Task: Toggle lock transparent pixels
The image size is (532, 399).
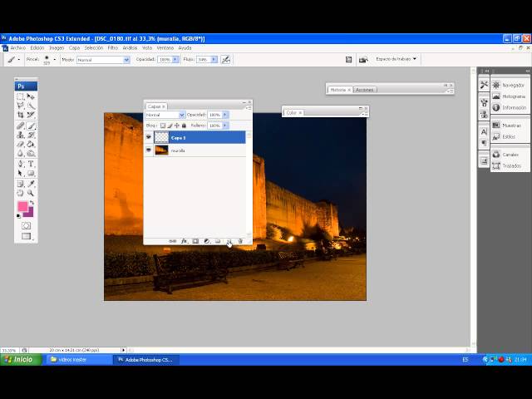Action: (163, 126)
